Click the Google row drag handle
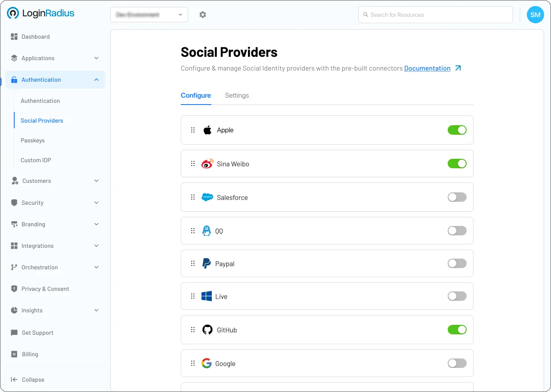The width and height of the screenshot is (551, 392). pyautogui.click(x=193, y=363)
